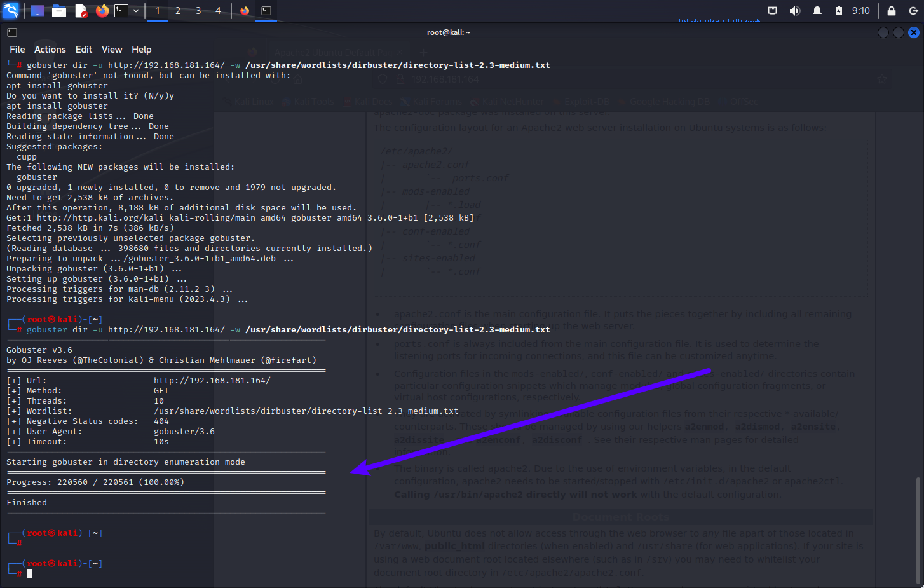This screenshot has width=924, height=588.
Task: Click the 'Threads: 10' setting line
Action: pos(85,401)
